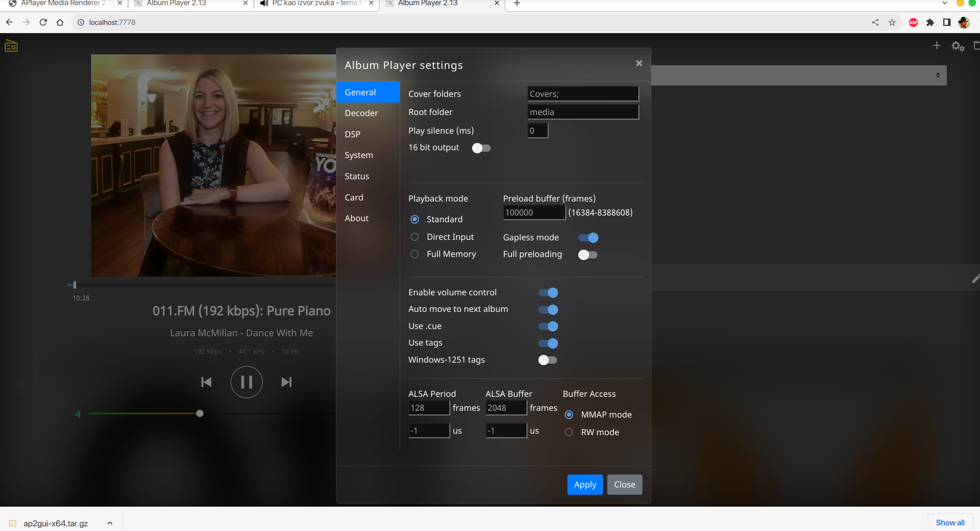
Task: Click the edit pencil icon at right edge
Action: pos(975,279)
